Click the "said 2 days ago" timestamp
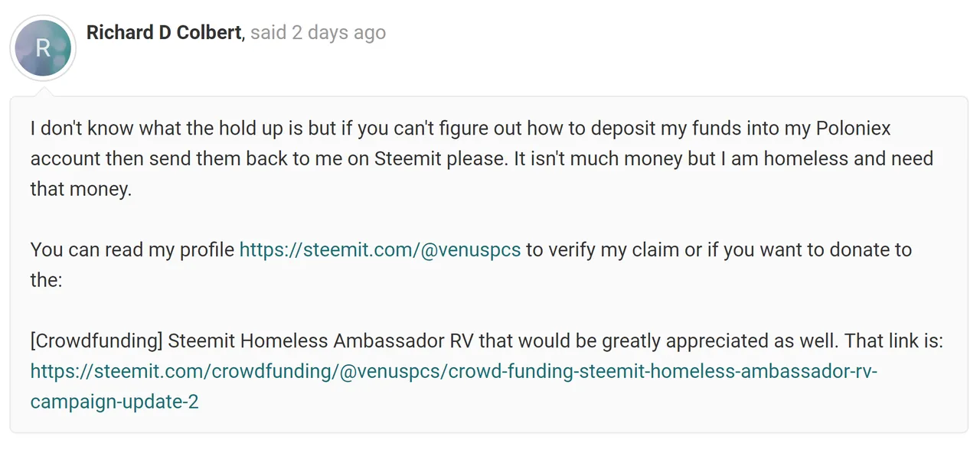This screenshot has width=980, height=453. tap(318, 33)
